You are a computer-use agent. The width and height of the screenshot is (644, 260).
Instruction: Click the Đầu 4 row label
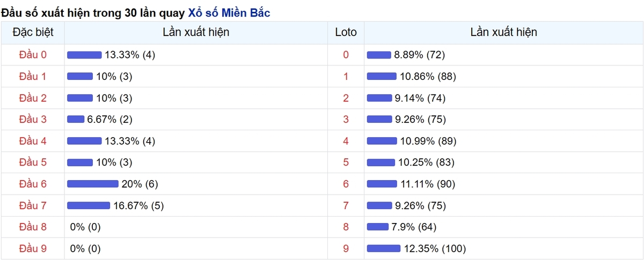[x=33, y=140]
